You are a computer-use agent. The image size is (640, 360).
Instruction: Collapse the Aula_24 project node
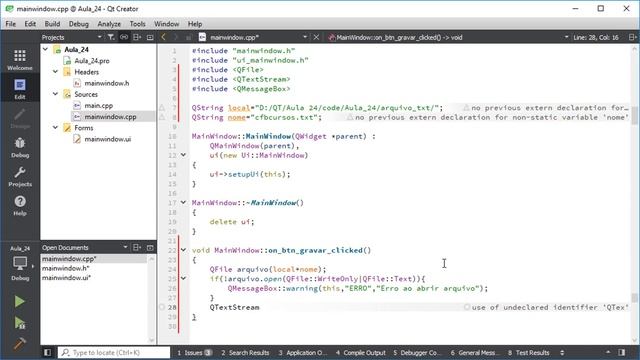pyautogui.click(x=46, y=49)
